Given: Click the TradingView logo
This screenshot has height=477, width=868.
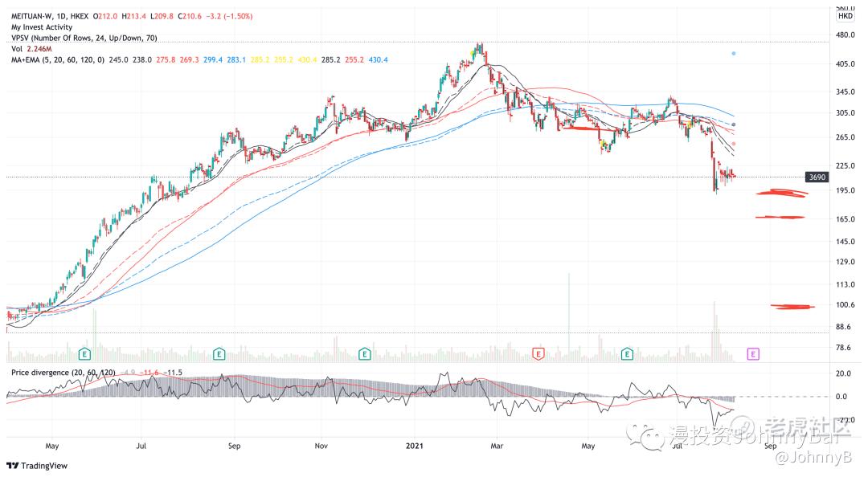Looking at the screenshot, I should point(37,466).
